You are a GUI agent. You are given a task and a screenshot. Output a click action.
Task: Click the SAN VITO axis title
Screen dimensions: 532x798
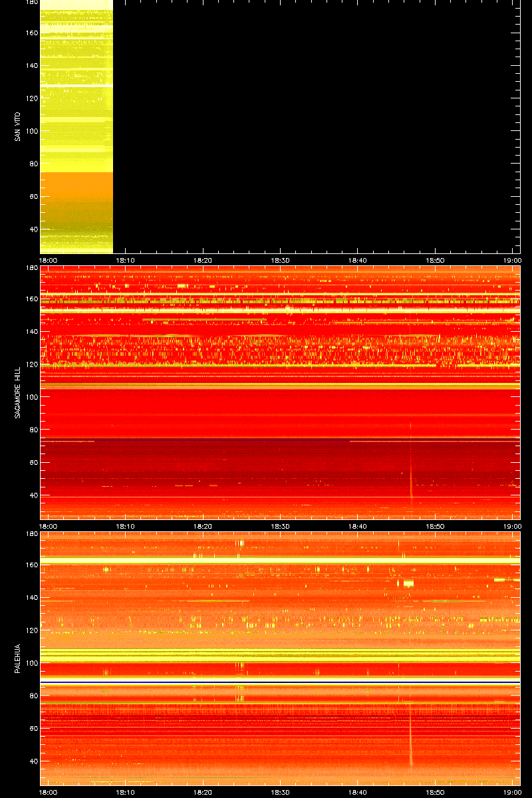[x=17, y=126]
